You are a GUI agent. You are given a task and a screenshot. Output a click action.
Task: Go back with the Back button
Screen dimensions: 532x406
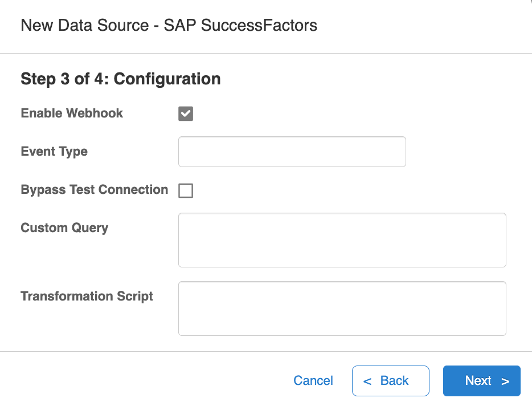pyautogui.click(x=390, y=381)
